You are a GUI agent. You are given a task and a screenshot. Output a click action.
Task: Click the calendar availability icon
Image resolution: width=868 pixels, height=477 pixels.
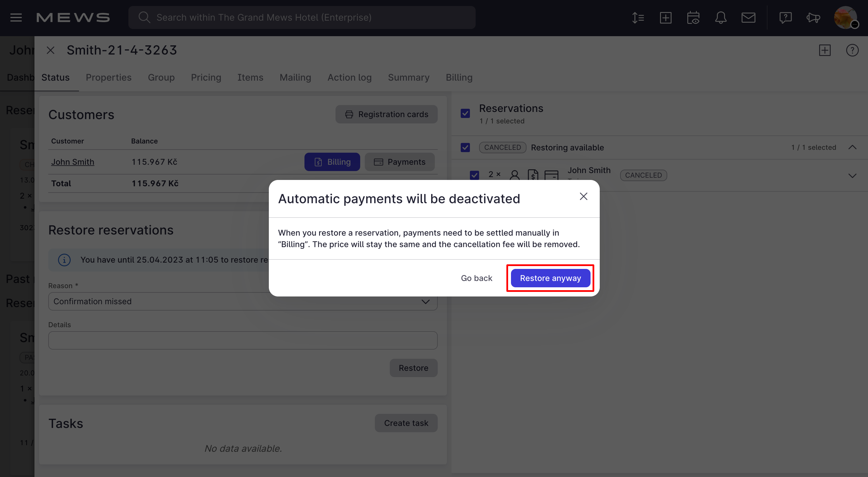[693, 18]
